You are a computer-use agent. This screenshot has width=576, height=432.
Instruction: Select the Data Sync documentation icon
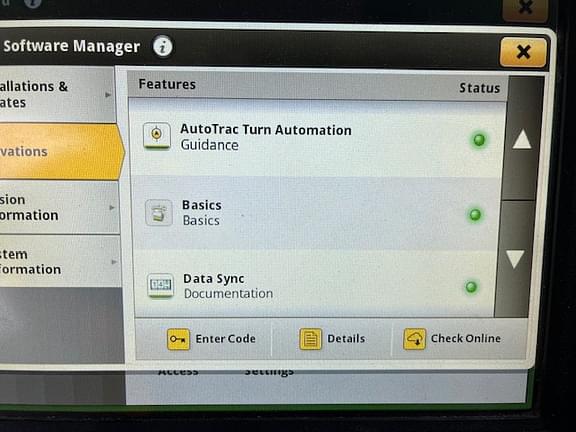[161, 285]
